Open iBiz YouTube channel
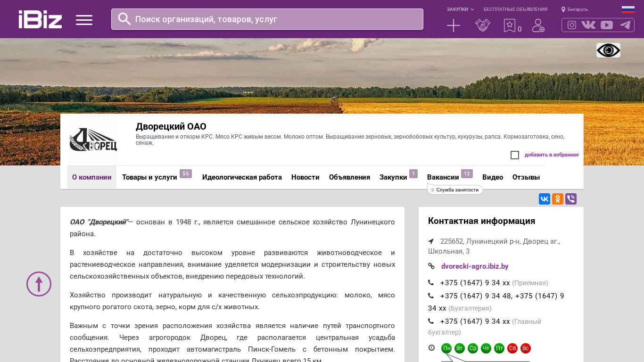The width and height of the screenshot is (644, 362). pyautogui.click(x=607, y=25)
